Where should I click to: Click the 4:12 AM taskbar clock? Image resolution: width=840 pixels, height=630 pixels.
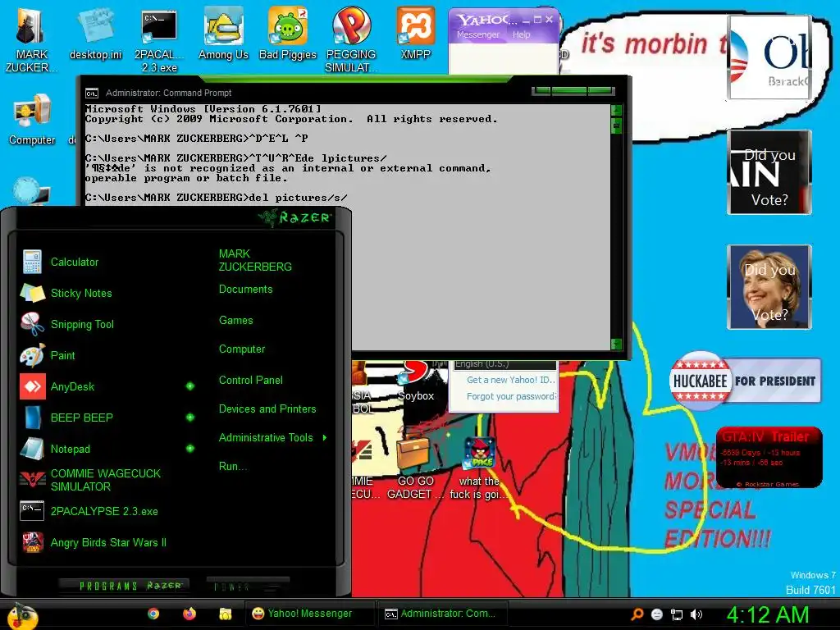(767, 614)
